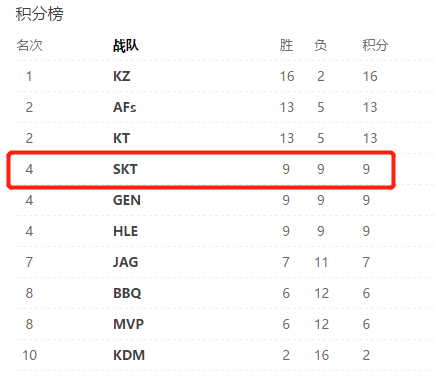Click the 积分 points column header

(375, 45)
